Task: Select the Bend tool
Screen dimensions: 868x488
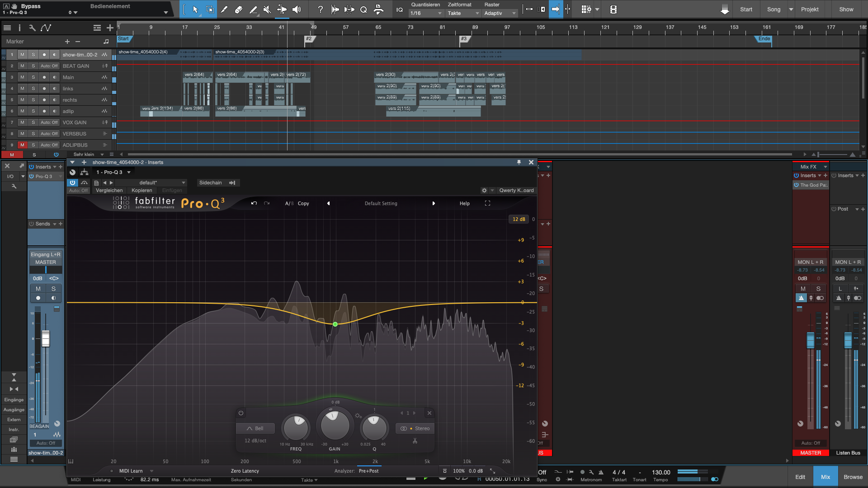Action: click(282, 9)
